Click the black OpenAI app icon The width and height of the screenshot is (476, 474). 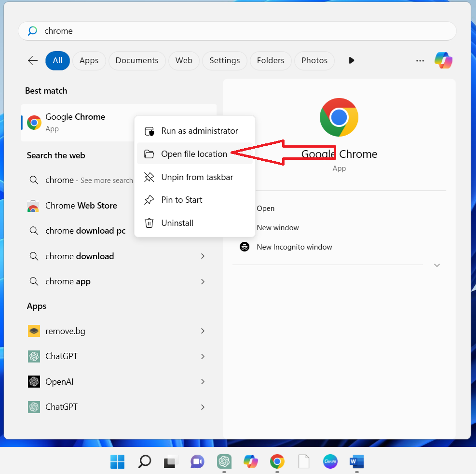[34, 382]
